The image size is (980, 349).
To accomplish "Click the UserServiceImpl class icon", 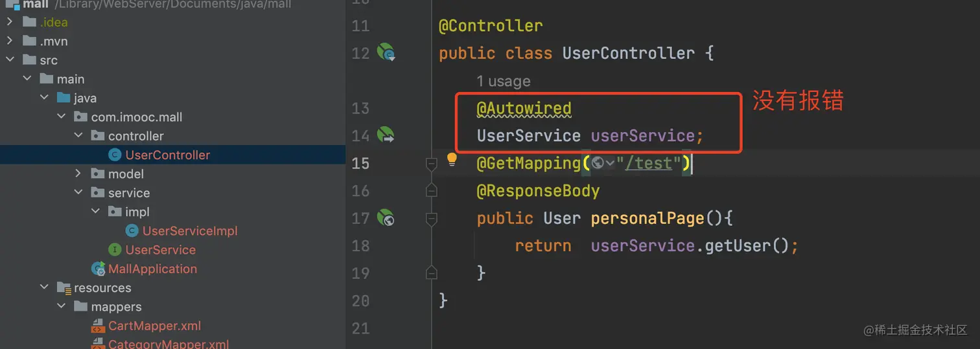I will [132, 231].
